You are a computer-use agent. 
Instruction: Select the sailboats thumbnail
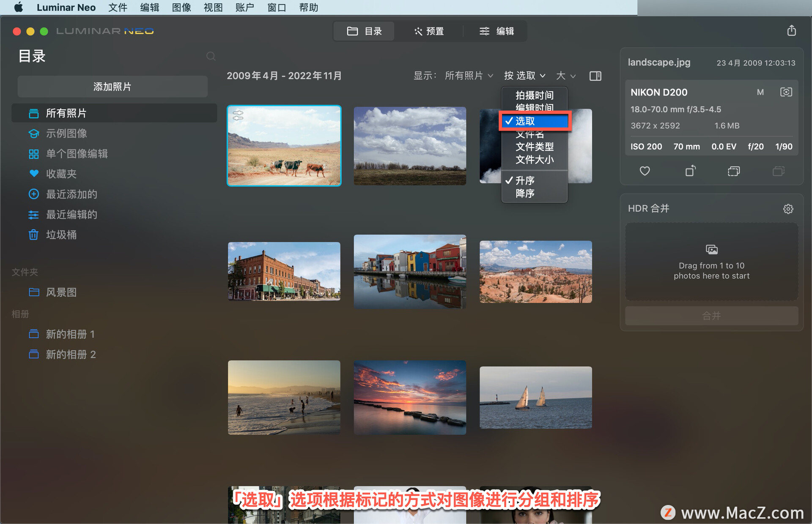pyautogui.click(x=536, y=398)
